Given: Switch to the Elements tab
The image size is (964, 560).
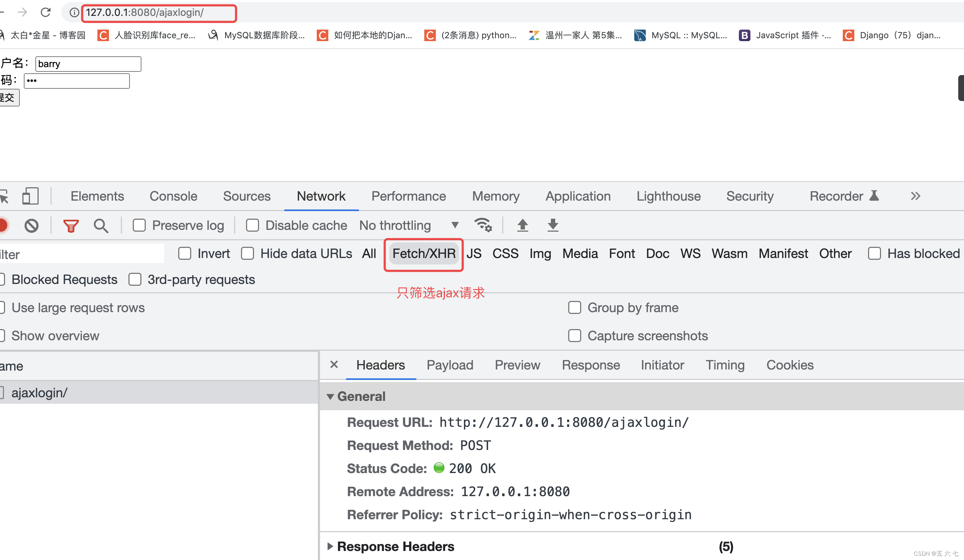Looking at the screenshot, I should click(x=97, y=196).
